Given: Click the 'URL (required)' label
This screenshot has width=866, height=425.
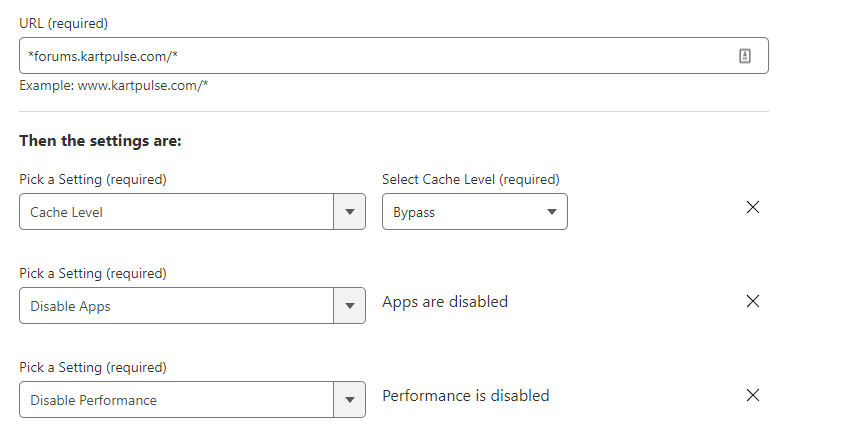Looking at the screenshot, I should (64, 23).
